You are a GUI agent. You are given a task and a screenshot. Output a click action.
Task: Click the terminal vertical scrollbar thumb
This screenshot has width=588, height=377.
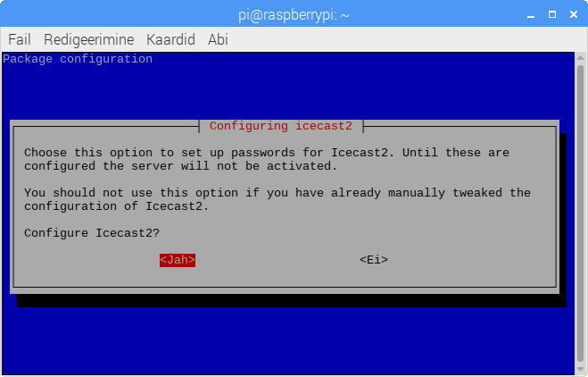581,214
